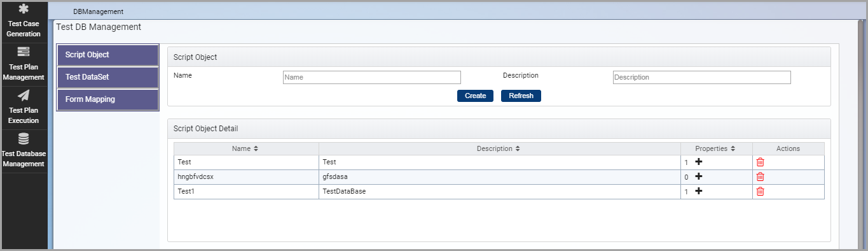Click the Test Plan Management label

tap(24, 72)
